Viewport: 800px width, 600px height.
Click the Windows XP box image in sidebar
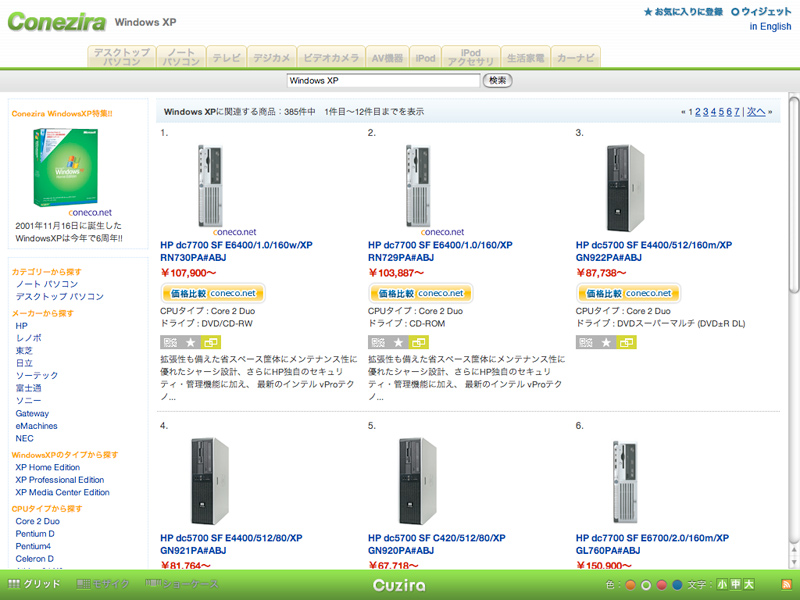pyautogui.click(x=65, y=167)
